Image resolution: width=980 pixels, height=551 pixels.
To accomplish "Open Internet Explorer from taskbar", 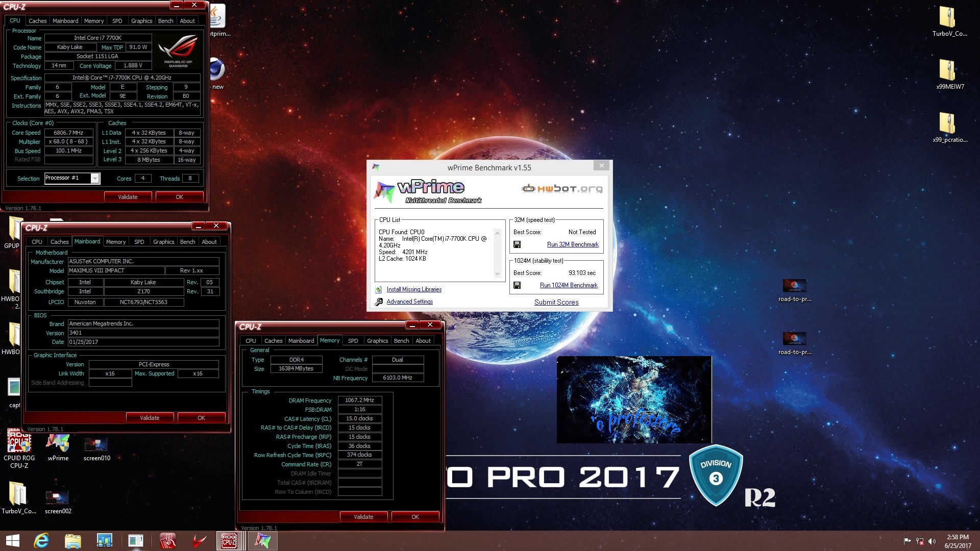I will [x=41, y=541].
